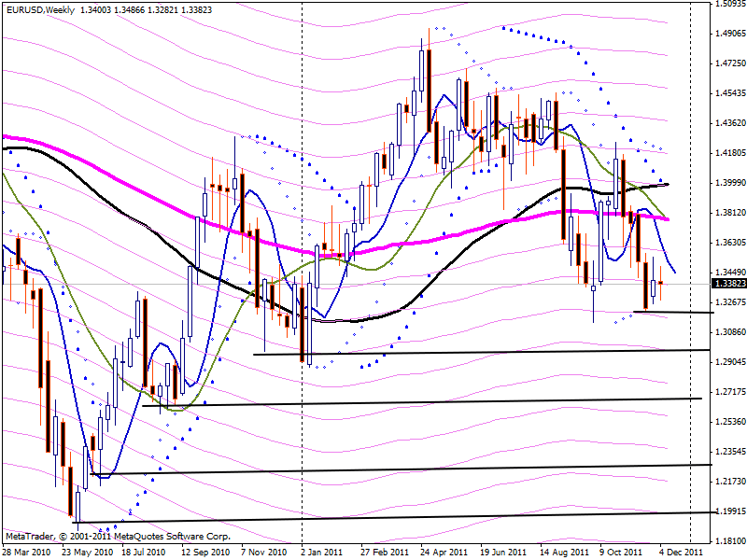747x560 pixels.
Task: Click the 1.23545 price axis label
Action: pos(730,452)
